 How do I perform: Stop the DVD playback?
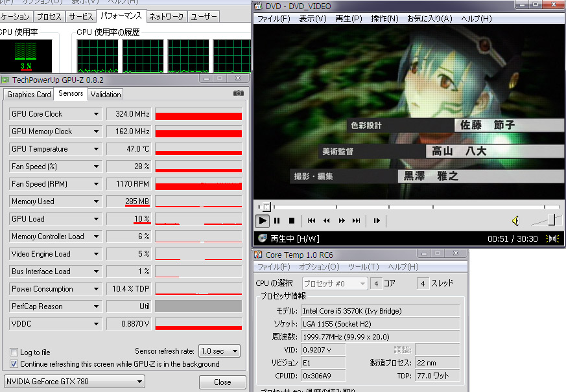pyautogui.click(x=292, y=221)
